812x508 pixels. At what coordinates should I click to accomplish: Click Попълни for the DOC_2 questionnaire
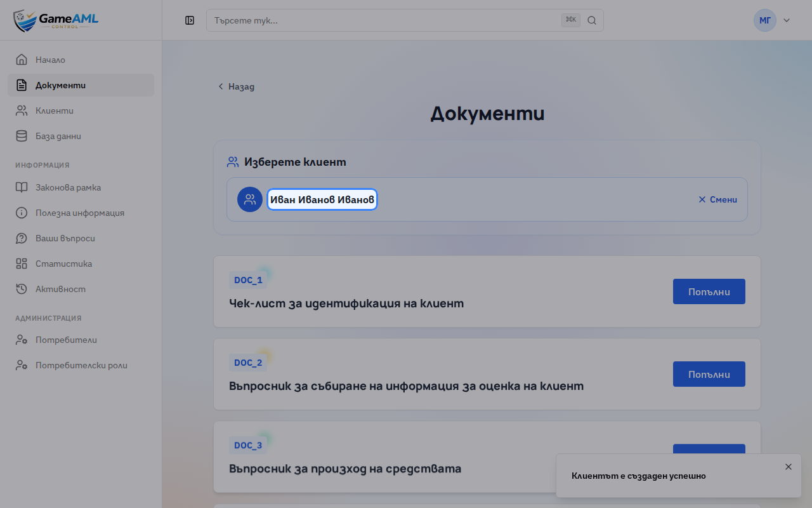(709, 374)
